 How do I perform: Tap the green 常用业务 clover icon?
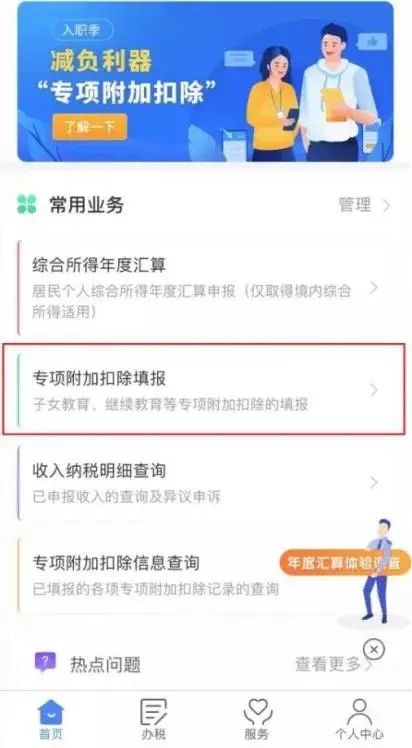pos(27,205)
